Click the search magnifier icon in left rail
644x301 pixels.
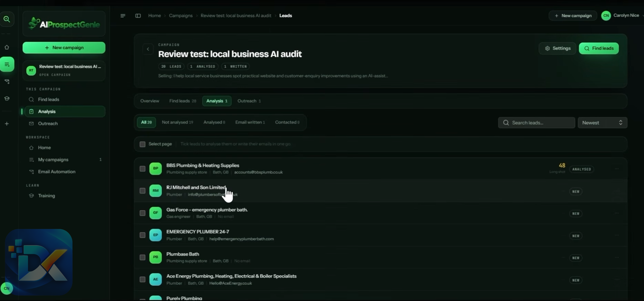(x=7, y=19)
